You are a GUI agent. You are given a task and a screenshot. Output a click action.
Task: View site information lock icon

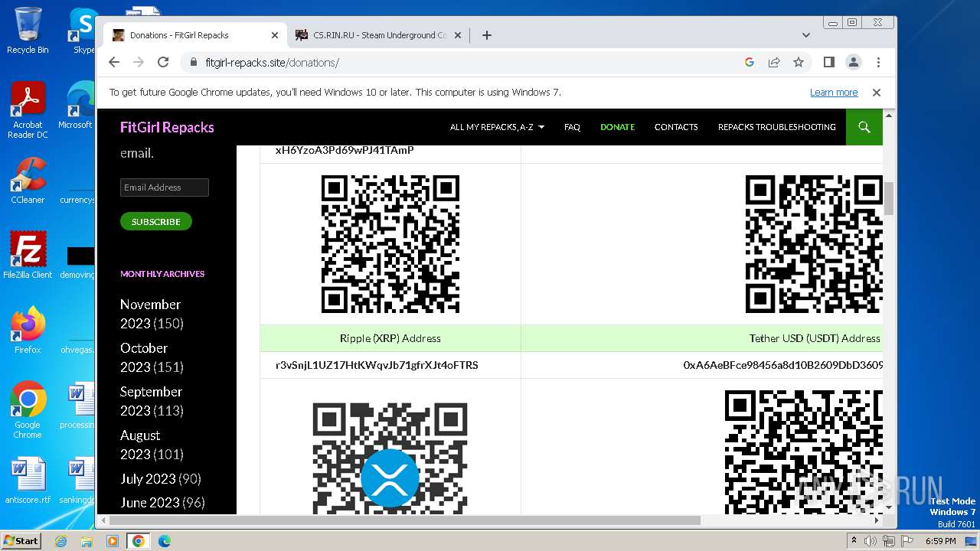pyautogui.click(x=192, y=62)
